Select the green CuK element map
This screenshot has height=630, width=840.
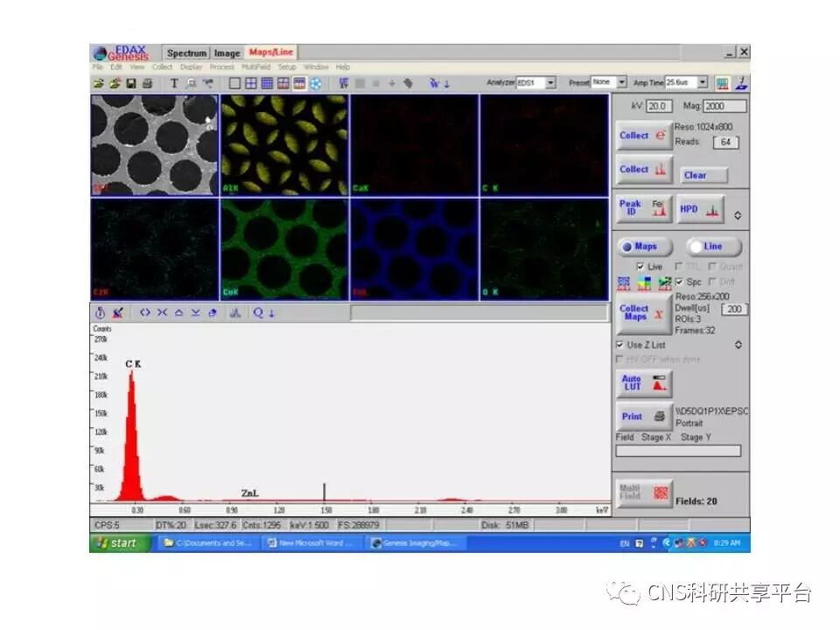[283, 248]
